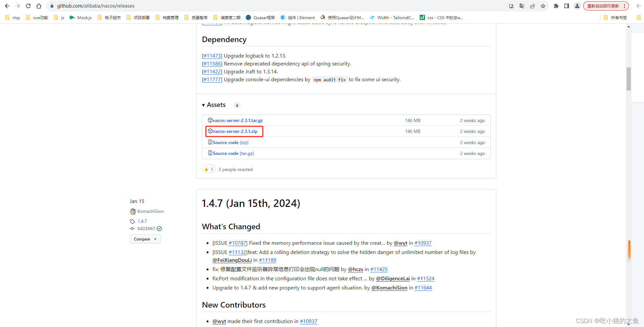Click the install app icon in address bar
The height and width of the screenshot is (327, 644).
[511, 6]
